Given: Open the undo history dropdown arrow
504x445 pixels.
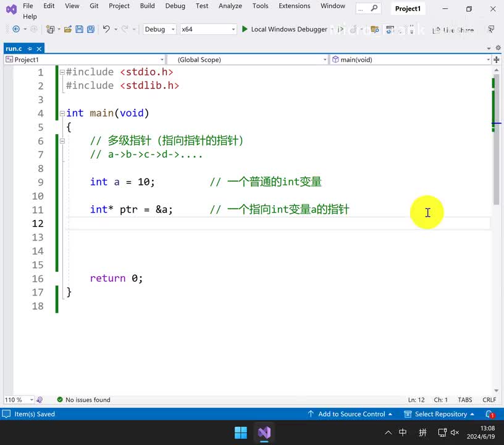Looking at the screenshot, I should tap(115, 30).
